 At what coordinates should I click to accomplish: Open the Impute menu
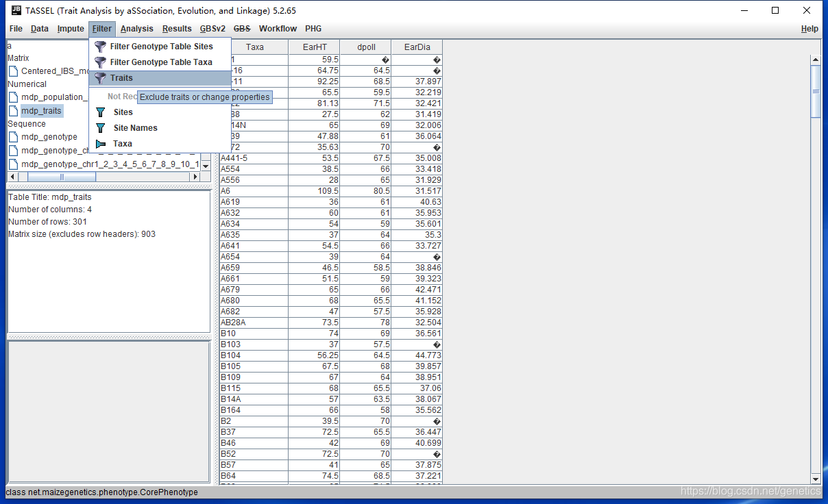coord(71,29)
